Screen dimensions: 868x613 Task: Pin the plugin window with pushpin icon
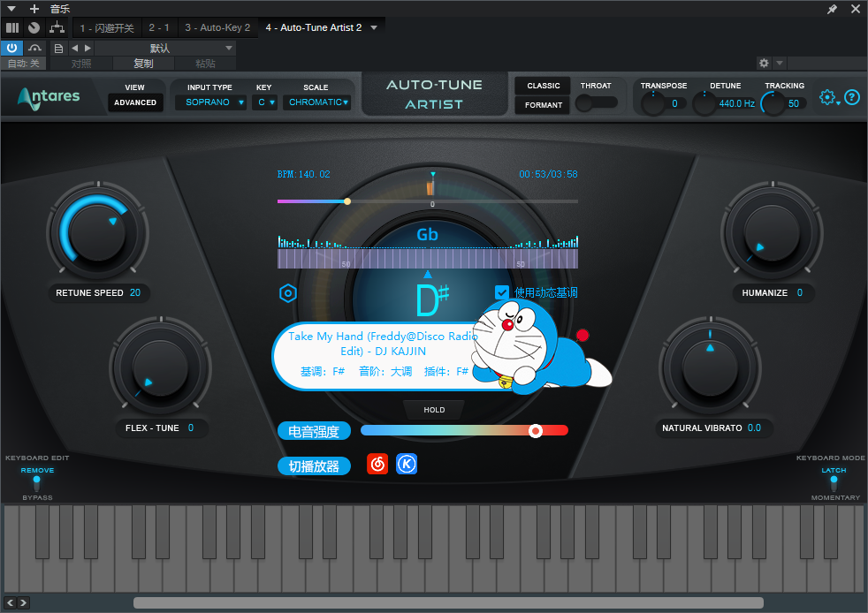832,9
